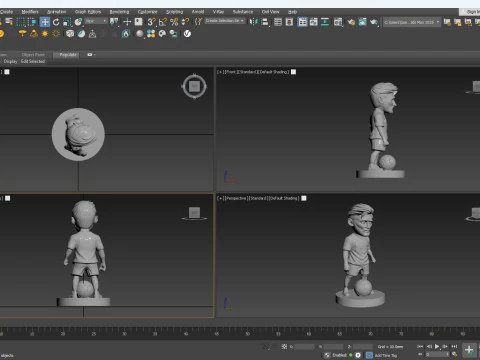The width and height of the screenshot is (480, 360).
Task: Click the V-Ray dome light icon
Action: (22, 34)
